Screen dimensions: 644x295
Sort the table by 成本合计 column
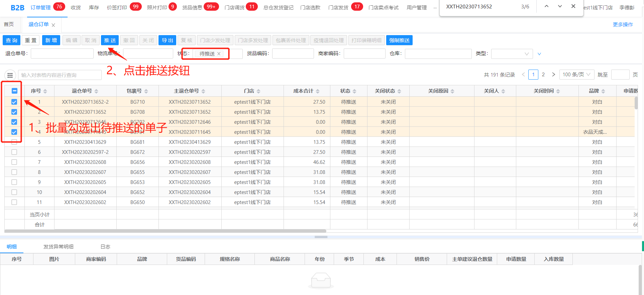point(317,91)
